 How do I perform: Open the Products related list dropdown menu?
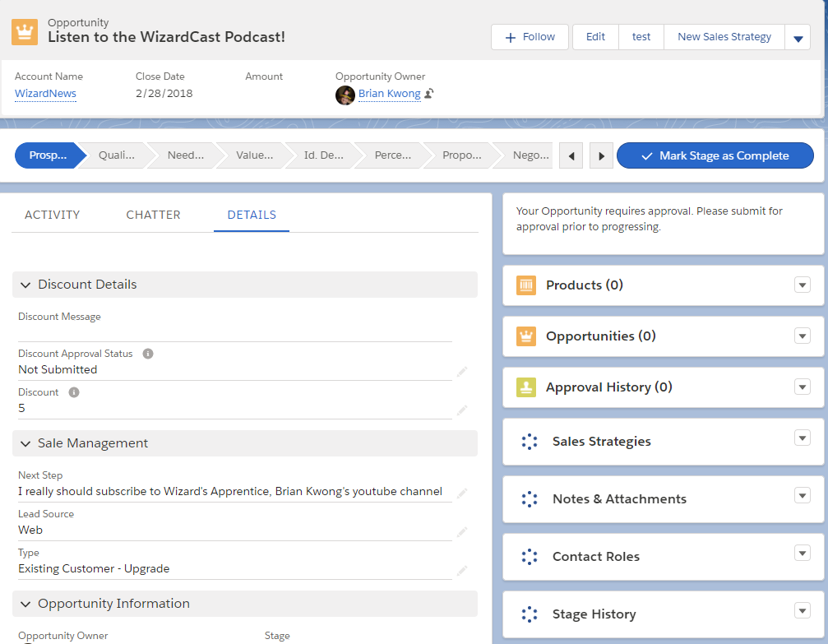tap(802, 285)
